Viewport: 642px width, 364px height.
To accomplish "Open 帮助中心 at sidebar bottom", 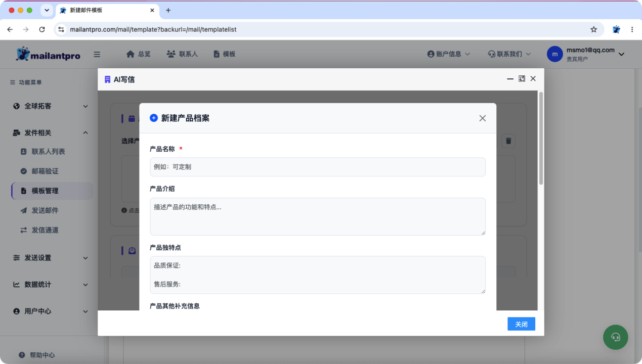I will click(x=36, y=355).
